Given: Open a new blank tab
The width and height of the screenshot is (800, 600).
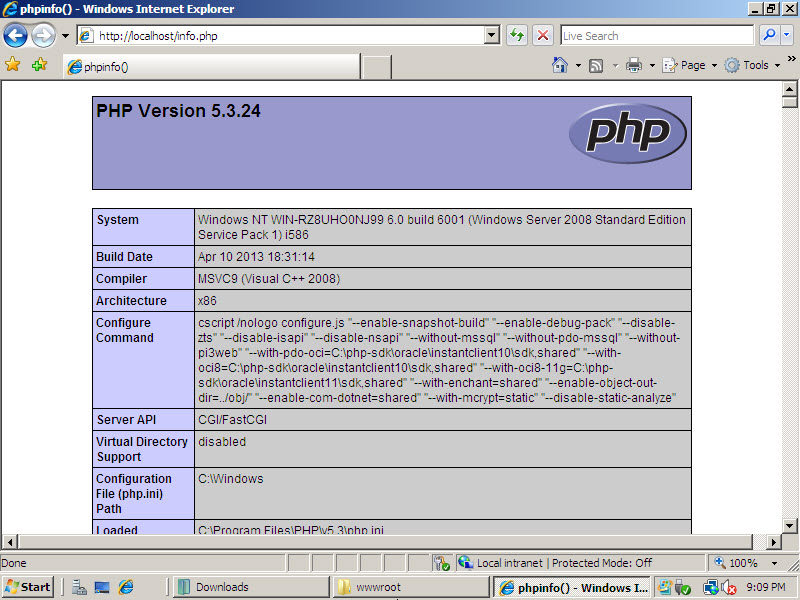Looking at the screenshot, I should pos(377,67).
